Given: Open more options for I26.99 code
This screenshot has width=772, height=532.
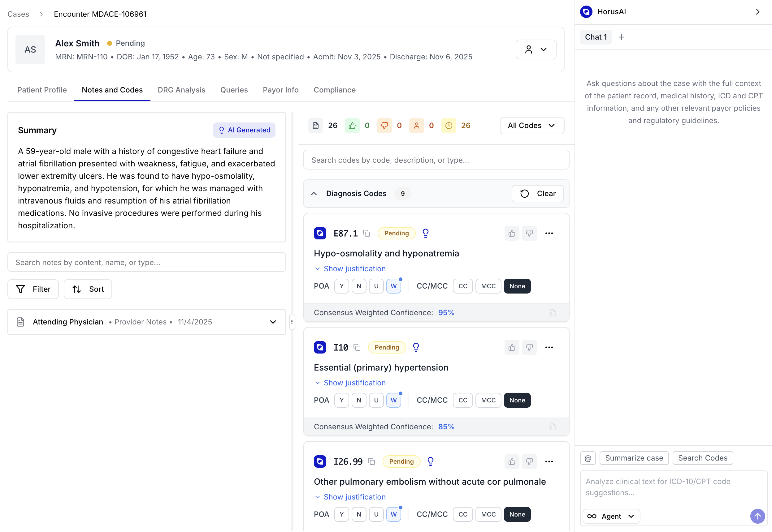Looking at the screenshot, I should [549, 462].
